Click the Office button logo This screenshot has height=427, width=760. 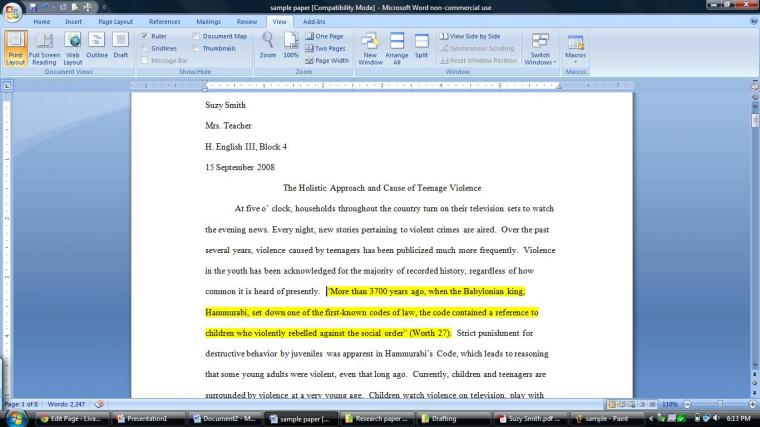coord(12,12)
